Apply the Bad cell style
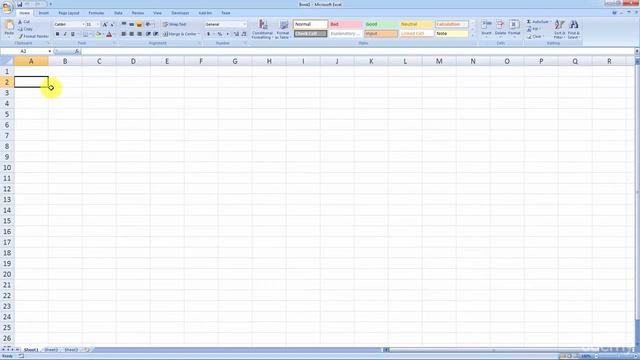This screenshot has width=640, height=360. 345,24
